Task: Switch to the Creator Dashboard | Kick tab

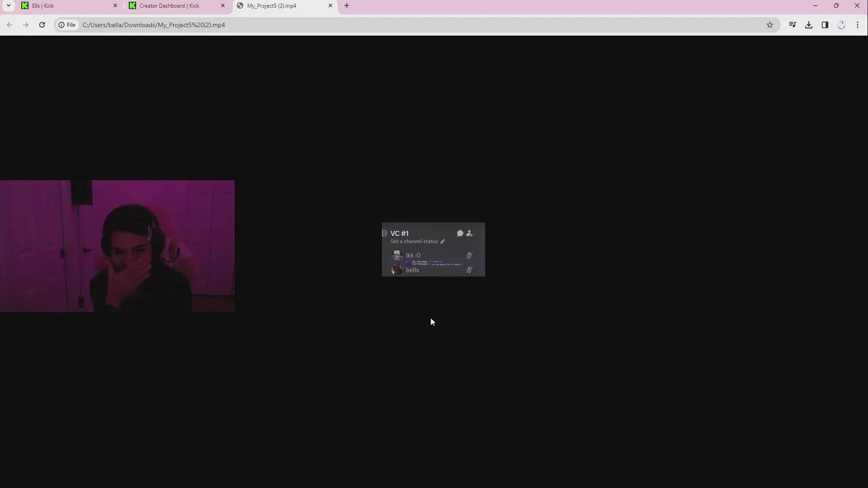Action: (170, 5)
